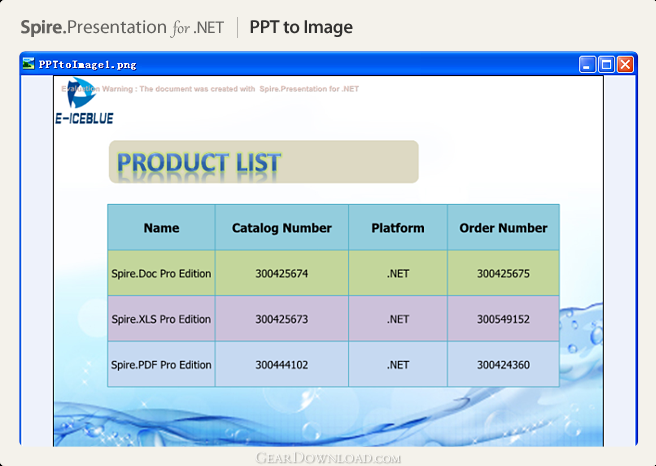Minimize the PPTtoImage1.png window

tap(587, 64)
